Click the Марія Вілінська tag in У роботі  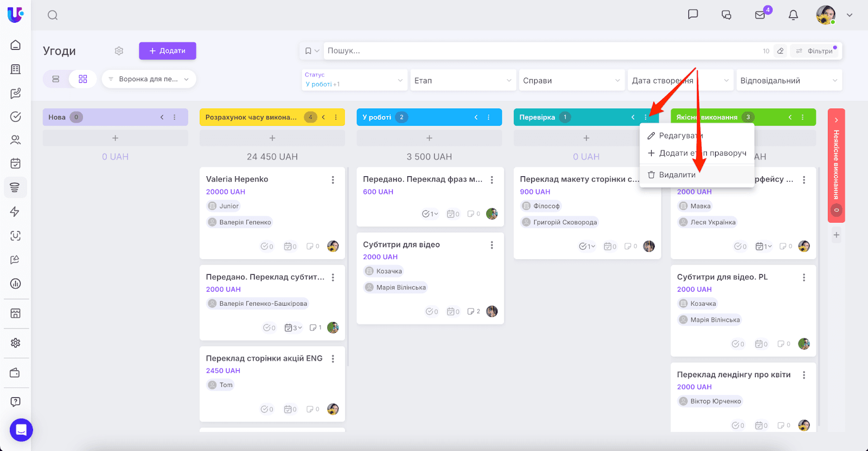point(395,287)
